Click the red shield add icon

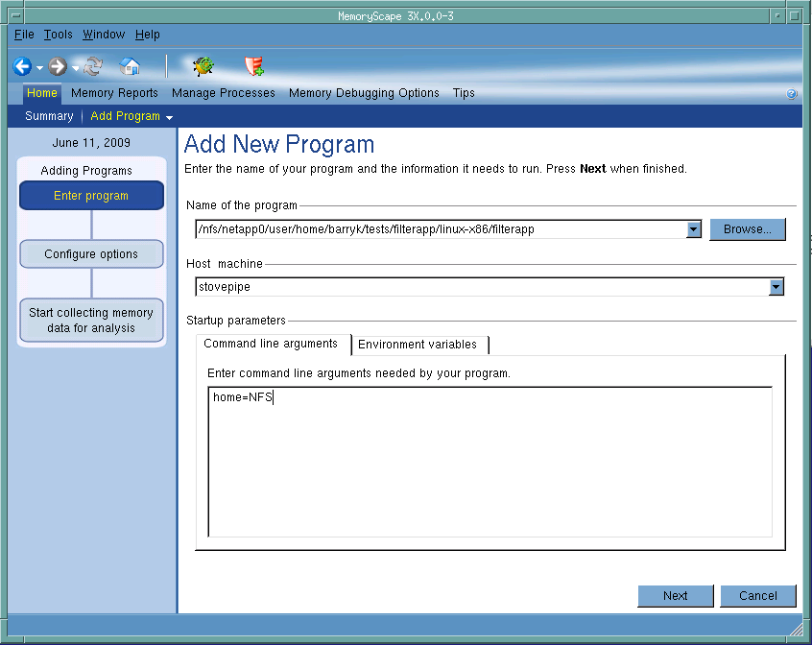pyautogui.click(x=254, y=66)
